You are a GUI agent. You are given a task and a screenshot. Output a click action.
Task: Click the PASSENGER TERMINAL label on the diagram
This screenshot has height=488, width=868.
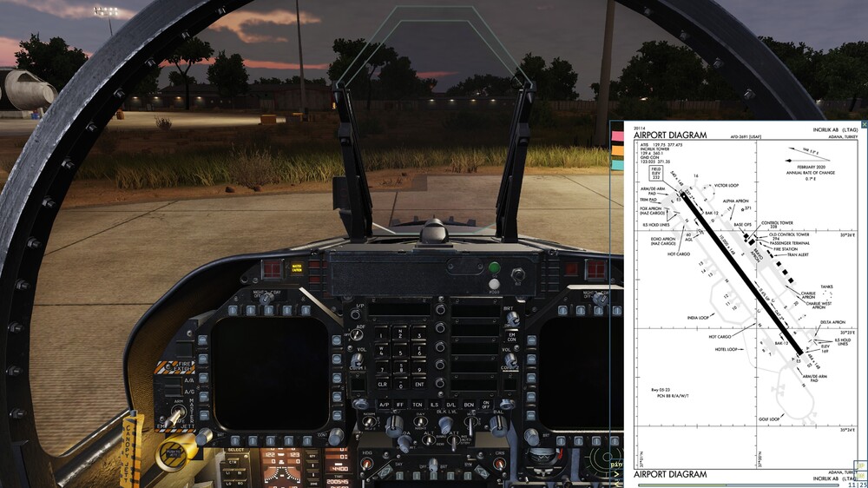pos(789,242)
